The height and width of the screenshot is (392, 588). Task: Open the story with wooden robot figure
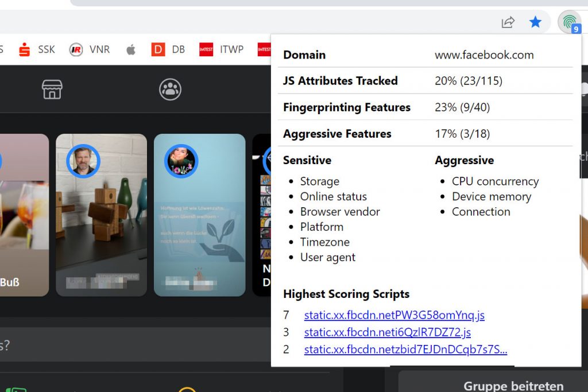(x=101, y=215)
